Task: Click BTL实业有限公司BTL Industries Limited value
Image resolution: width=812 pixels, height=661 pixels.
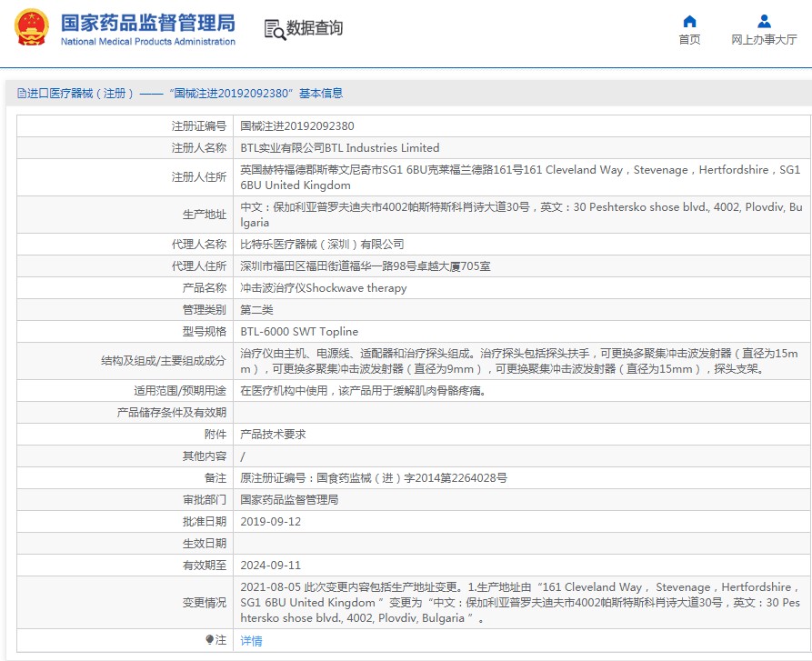Action: [340, 147]
